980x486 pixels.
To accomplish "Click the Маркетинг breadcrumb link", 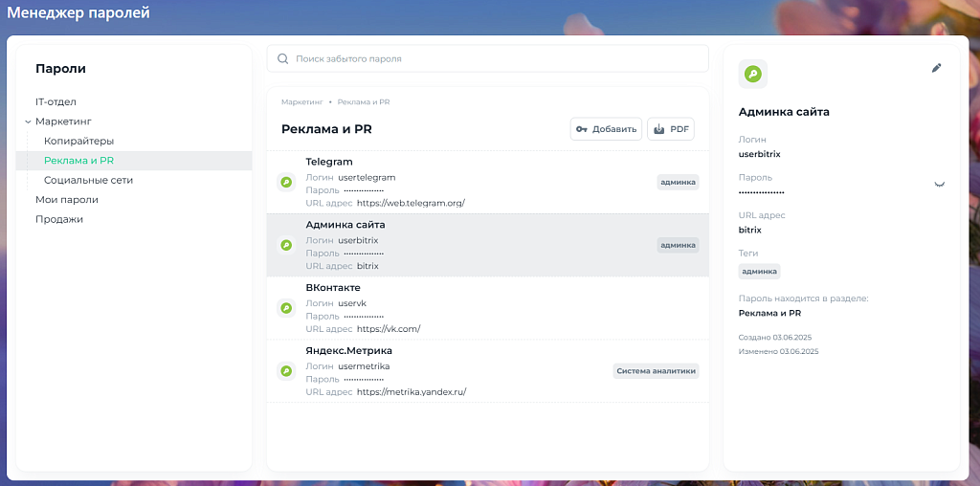I will tap(301, 101).
